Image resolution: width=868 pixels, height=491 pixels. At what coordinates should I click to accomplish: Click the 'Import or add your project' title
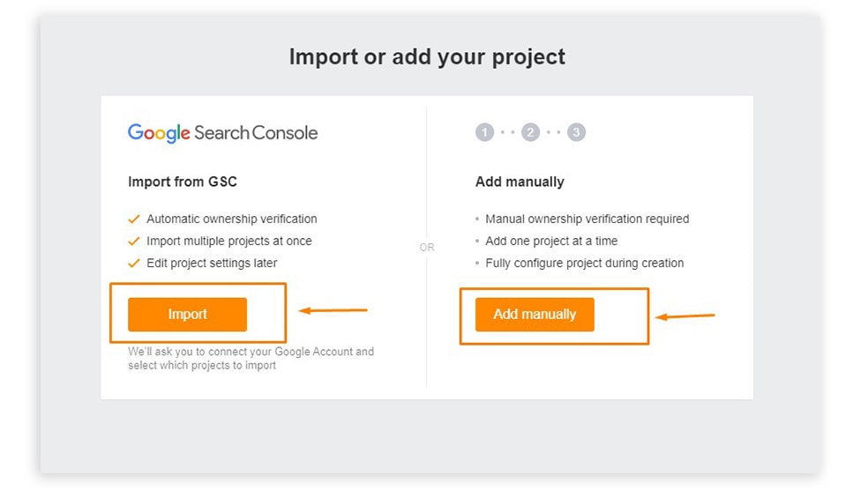[427, 57]
